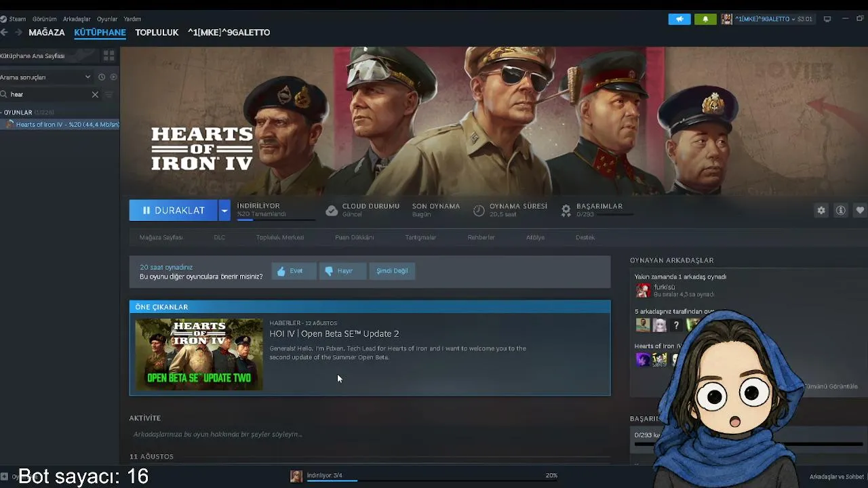Click the downloading game icon in bottom bar
868x488 pixels.
296,476
